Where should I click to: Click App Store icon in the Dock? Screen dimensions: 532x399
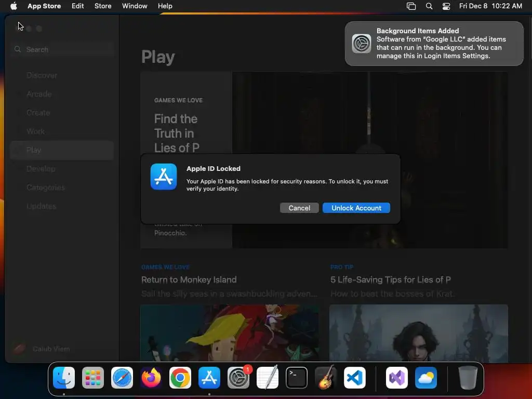(x=209, y=378)
